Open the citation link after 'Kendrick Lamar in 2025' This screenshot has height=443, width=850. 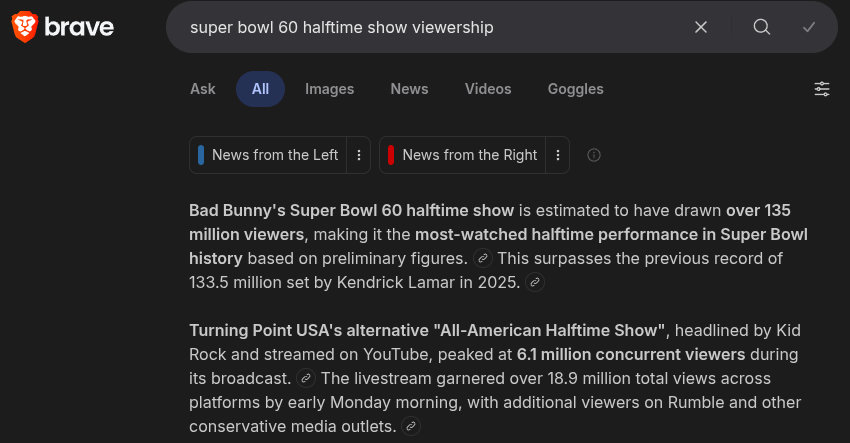tap(535, 283)
